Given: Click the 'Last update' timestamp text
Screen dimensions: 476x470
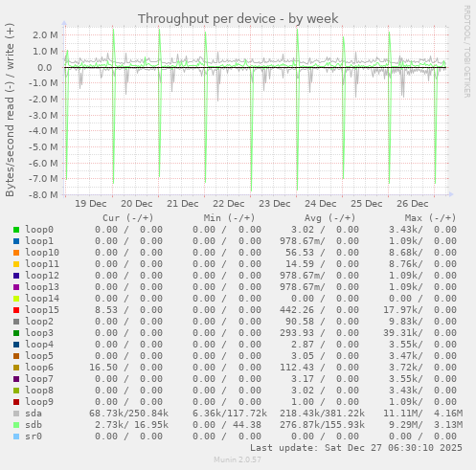Looking at the screenshot, I should (x=356, y=448).
